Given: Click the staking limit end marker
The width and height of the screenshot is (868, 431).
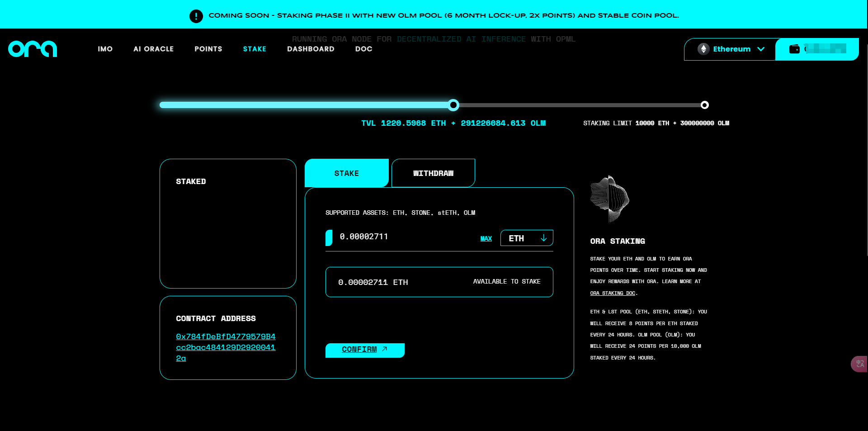Looking at the screenshot, I should coord(704,105).
